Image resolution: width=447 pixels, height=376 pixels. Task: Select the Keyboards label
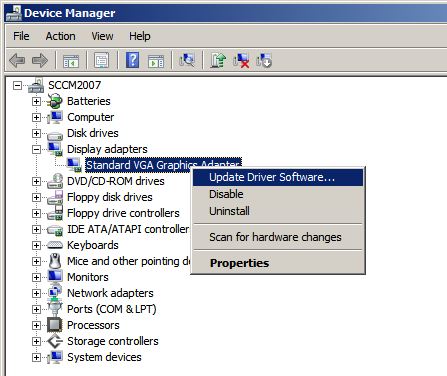pyautogui.click(x=93, y=245)
